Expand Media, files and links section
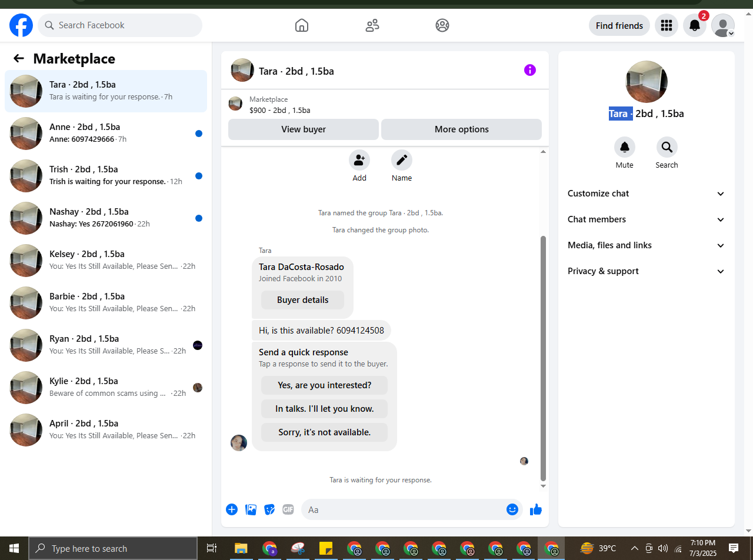753x560 pixels. pos(647,245)
